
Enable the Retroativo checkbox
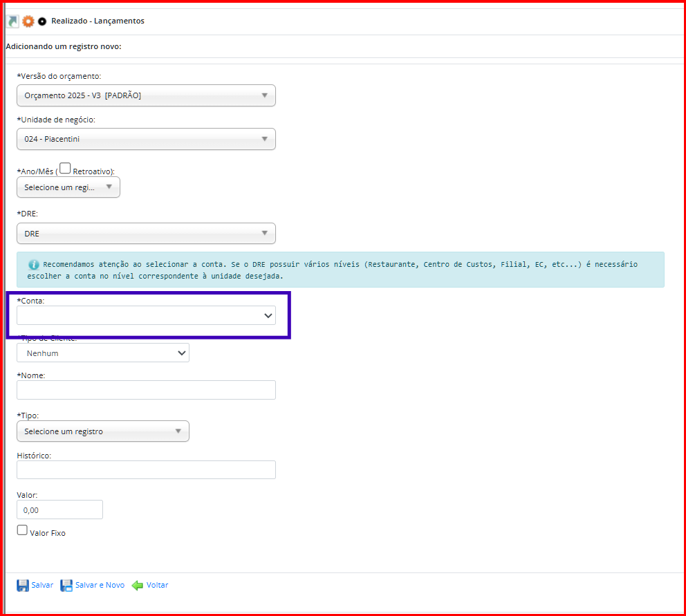coord(65,168)
